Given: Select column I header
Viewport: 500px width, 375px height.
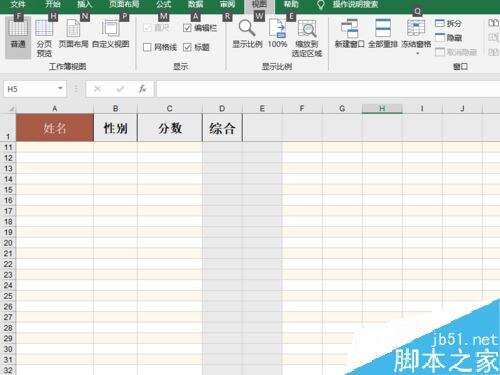Looking at the screenshot, I should click(422, 109).
